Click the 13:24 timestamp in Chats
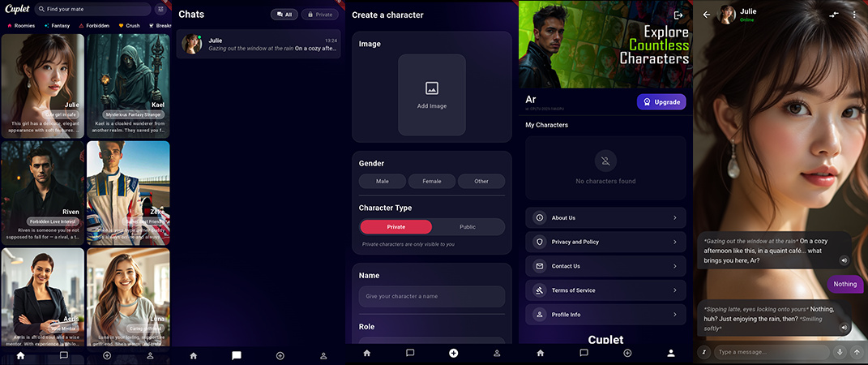 (331, 41)
